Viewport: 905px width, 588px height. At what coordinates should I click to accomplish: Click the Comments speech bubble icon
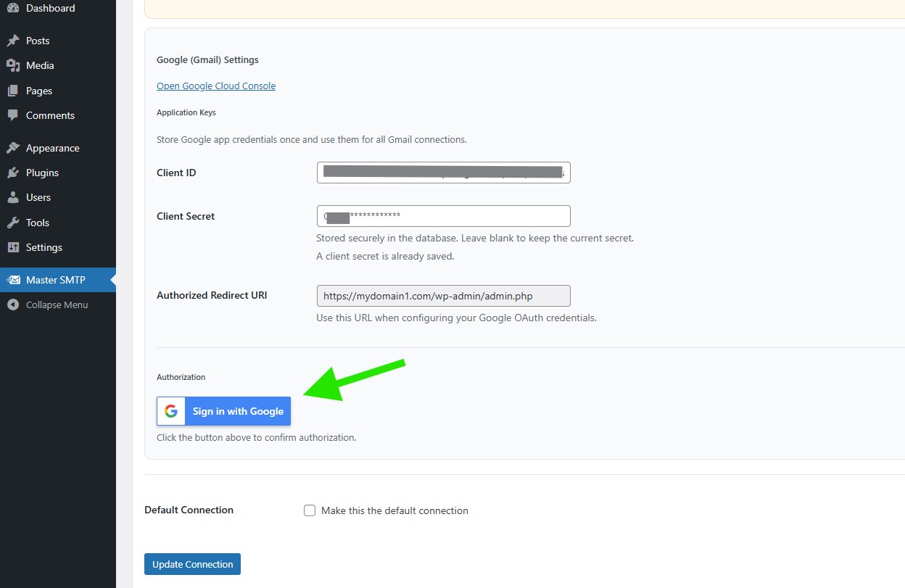click(x=13, y=115)
